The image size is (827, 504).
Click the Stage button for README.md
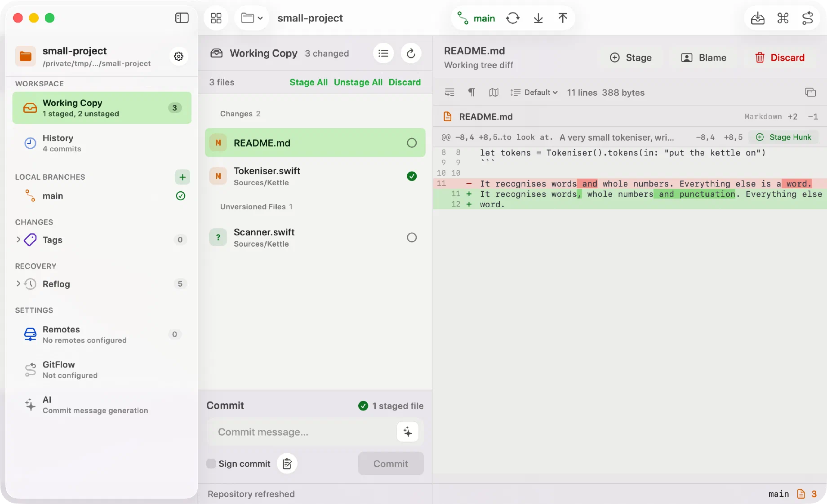tap(631, 57)
